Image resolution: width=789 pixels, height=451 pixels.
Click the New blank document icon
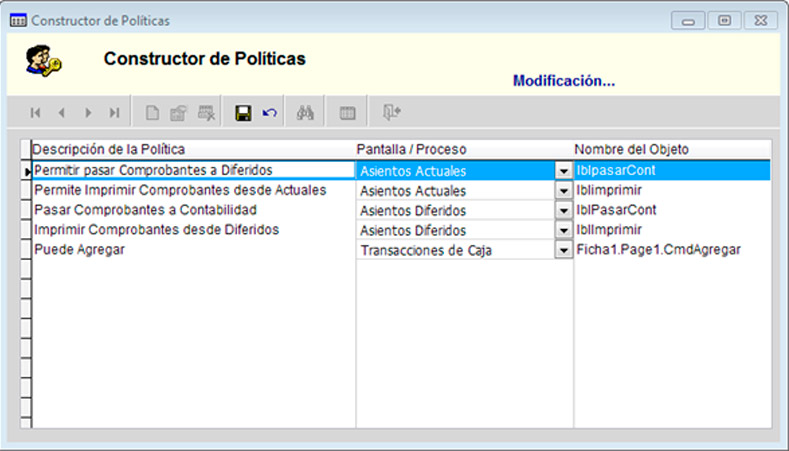153,113
